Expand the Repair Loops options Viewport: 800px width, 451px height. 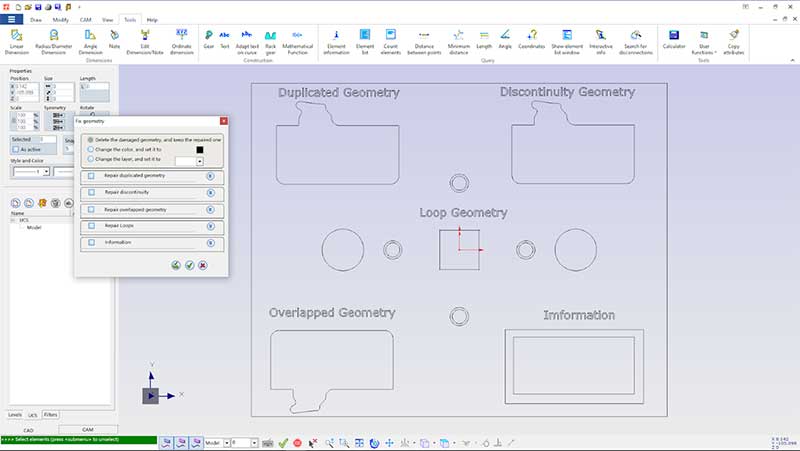210,227
